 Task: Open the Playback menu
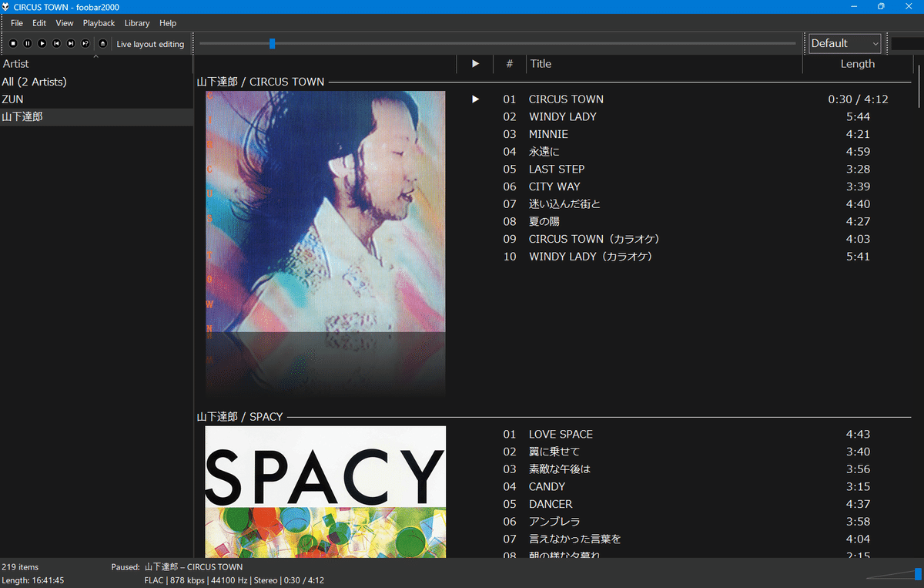(x=99, y=23)
